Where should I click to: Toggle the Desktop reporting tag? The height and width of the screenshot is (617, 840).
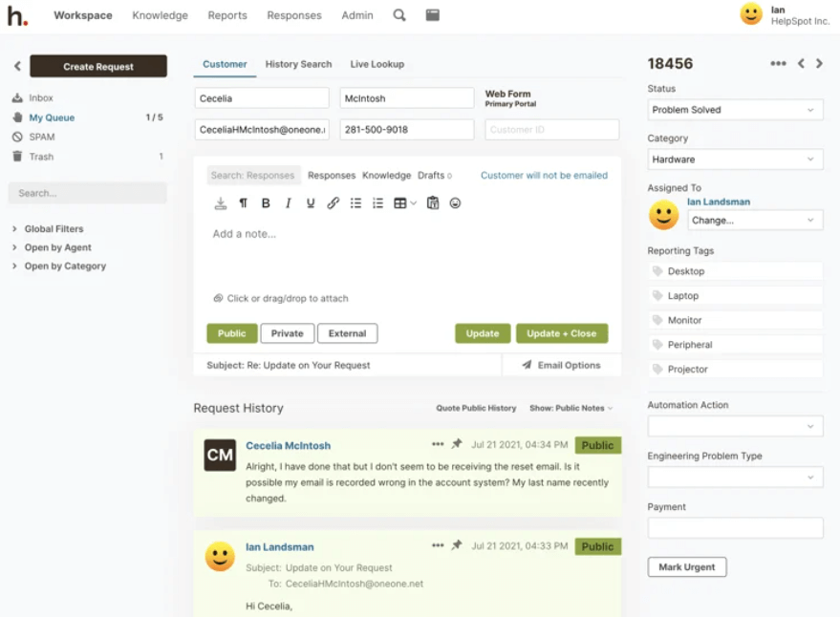pyautogui.click(x=736, y=271)
